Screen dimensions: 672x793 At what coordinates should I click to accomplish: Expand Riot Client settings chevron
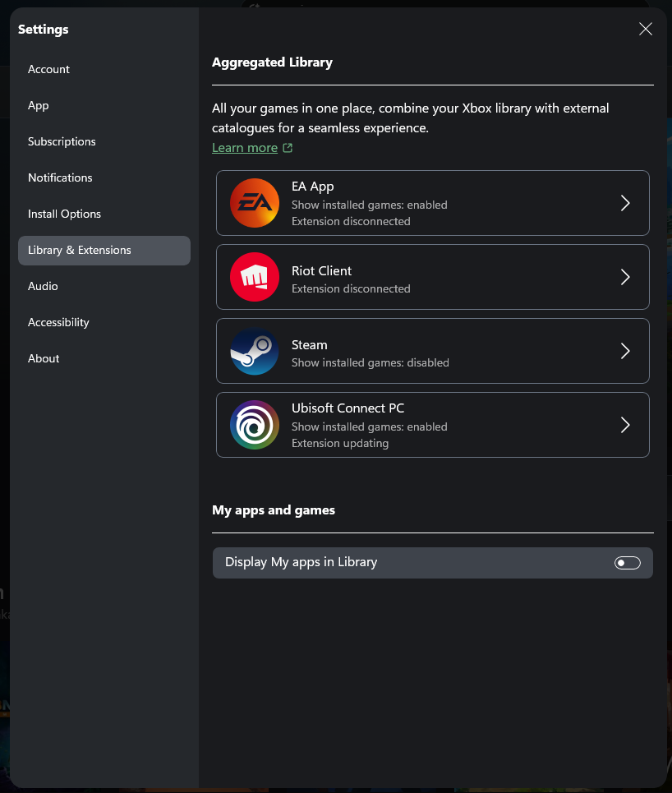625,277
